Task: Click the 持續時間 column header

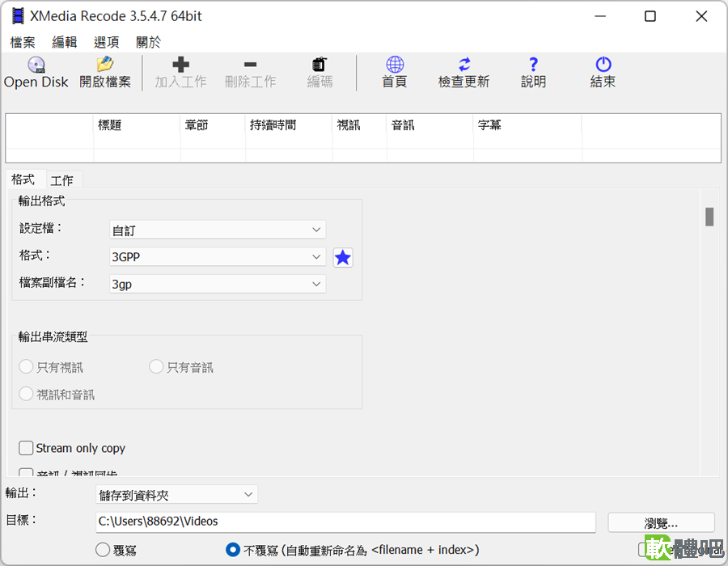Action: 289,125
